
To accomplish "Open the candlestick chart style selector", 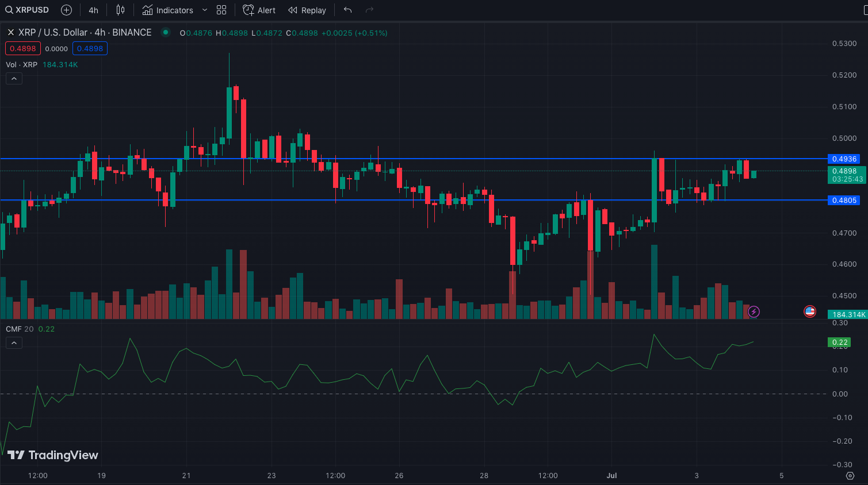I will pyautogui.click(x=120, y=10).
